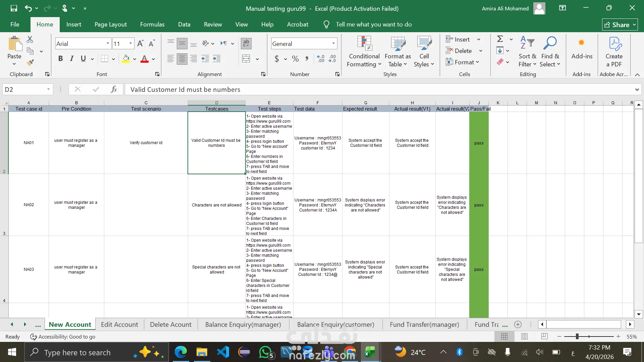Undo the last action
644x362 pixels.
[x=28, y=8]
